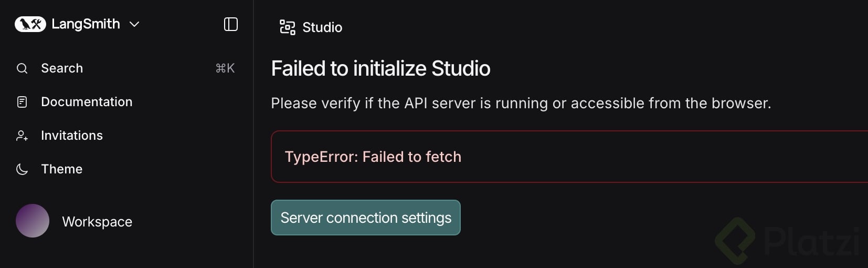Viewport: 868px width, 268px height.
Task: Switch the Theme setting
Action: (62, 169)
